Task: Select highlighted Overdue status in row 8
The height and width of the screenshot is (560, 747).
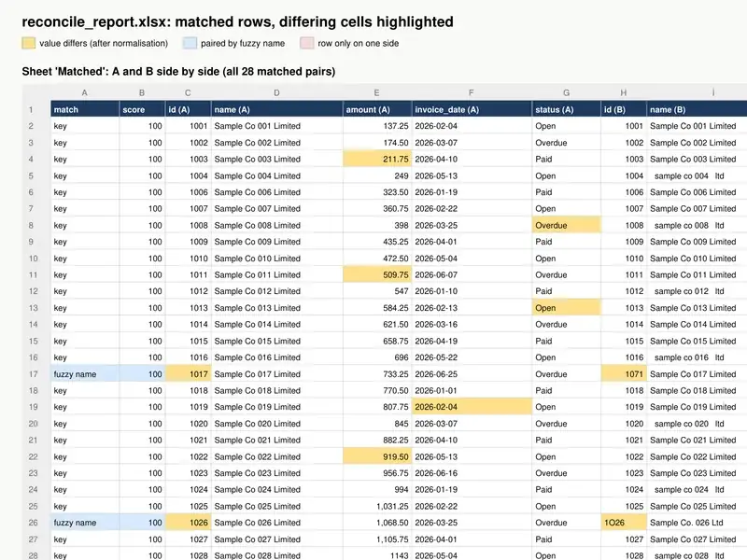Action: (x=567, y=225)
